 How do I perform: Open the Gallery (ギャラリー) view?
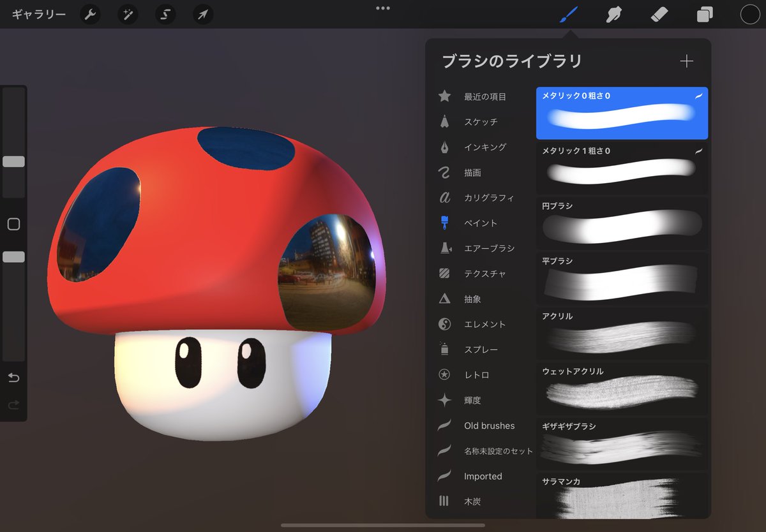[38, 14]
